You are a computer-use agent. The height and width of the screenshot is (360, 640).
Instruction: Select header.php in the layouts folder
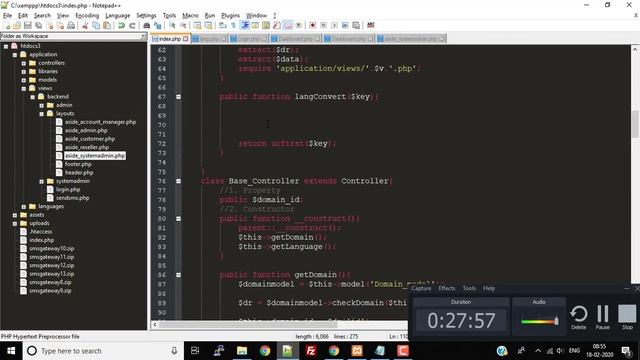79,173
